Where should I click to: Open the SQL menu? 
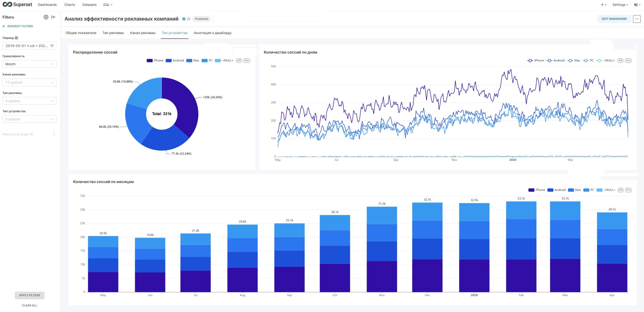pos(108,5)
